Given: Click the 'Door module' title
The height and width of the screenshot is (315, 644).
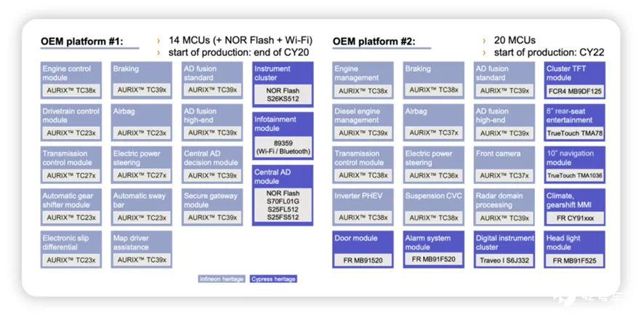Looking at the screenshot, I should [355, 238].
